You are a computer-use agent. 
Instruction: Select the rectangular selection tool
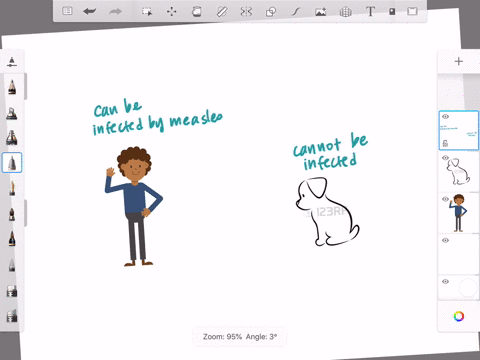[x=147, y=12]
